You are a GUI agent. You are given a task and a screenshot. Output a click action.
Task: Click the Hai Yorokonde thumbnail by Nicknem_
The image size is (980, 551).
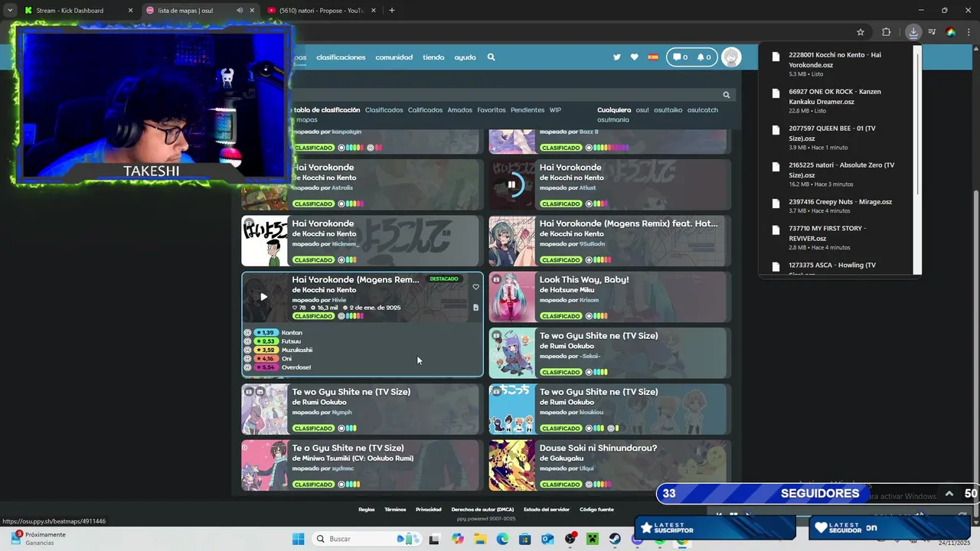tap(265, 241)
